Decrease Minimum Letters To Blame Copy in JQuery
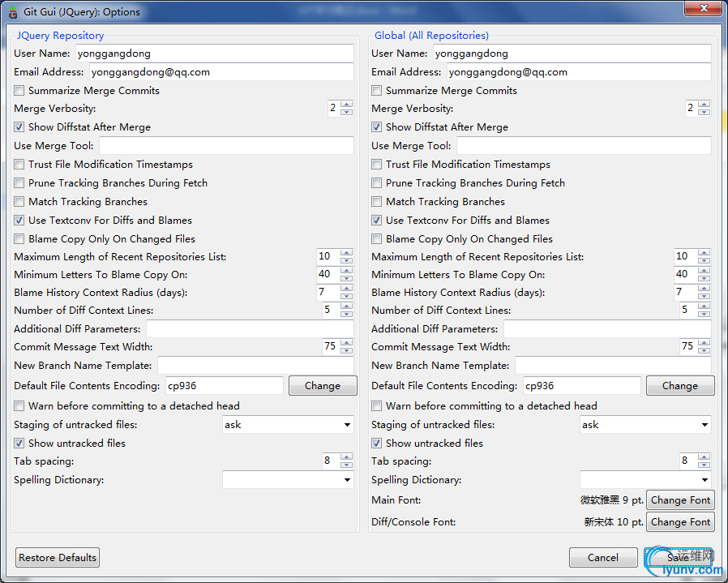This screenshot has width=728, height=583. [x=346, y=278]
